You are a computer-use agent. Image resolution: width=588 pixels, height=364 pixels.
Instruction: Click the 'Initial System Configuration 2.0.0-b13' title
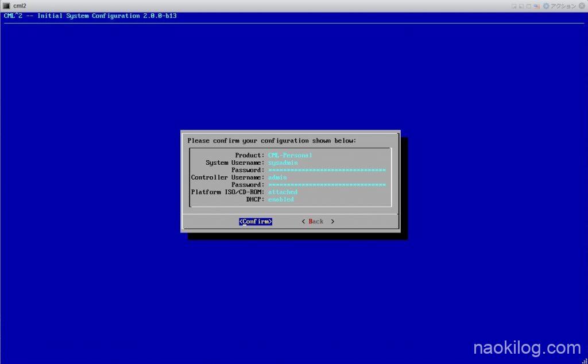(x=107, y=16)
